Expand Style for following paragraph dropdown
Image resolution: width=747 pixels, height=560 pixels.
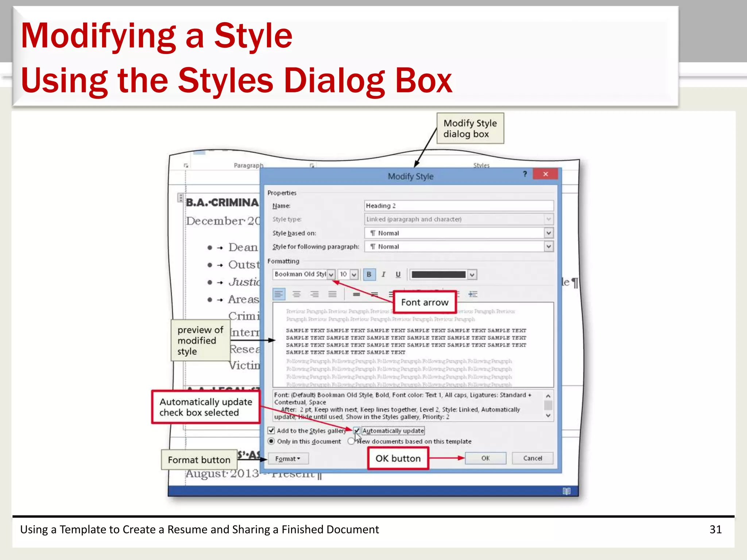[549, 246]
